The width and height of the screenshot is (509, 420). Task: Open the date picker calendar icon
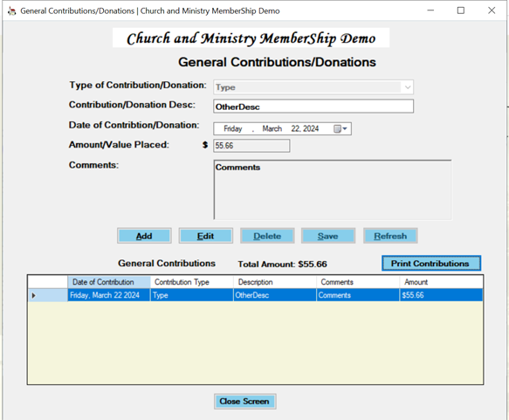pos(340,129)
